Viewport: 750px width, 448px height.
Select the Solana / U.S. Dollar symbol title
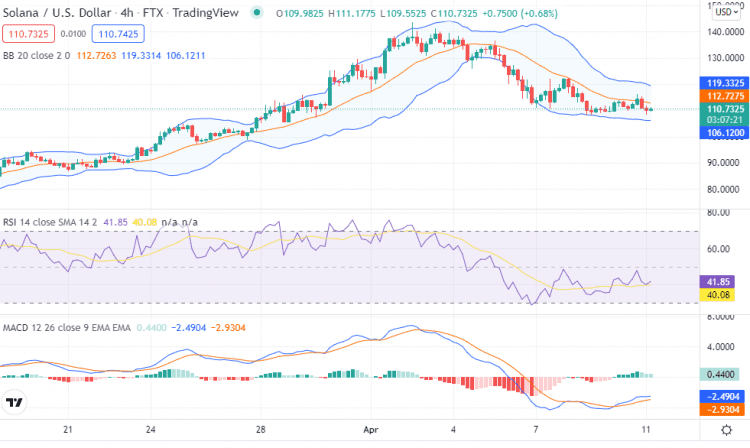(x=57, y=13)
